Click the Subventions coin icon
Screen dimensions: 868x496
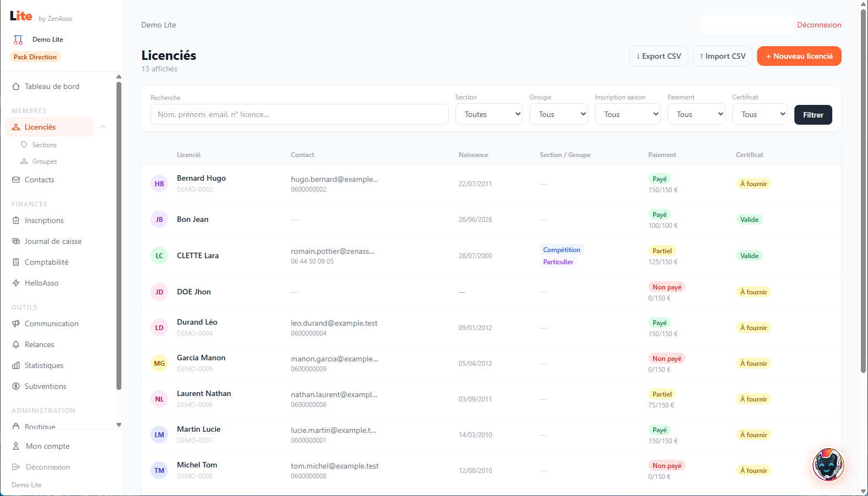16,386
